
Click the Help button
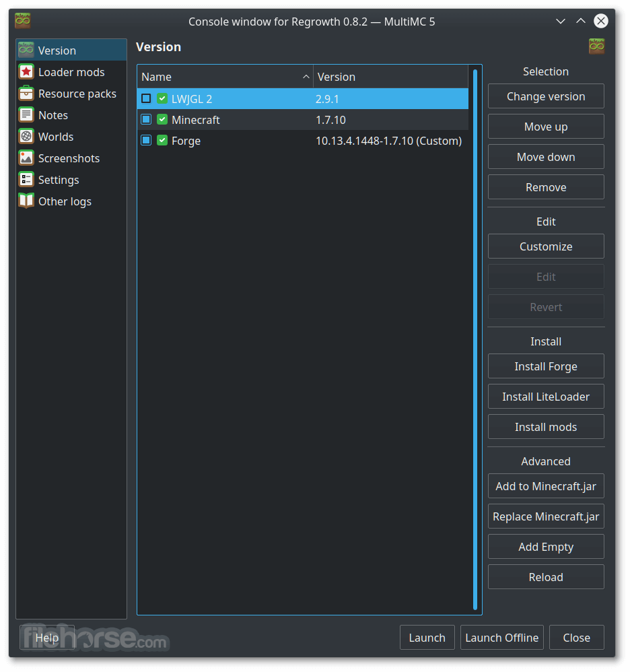coord(46,637)
